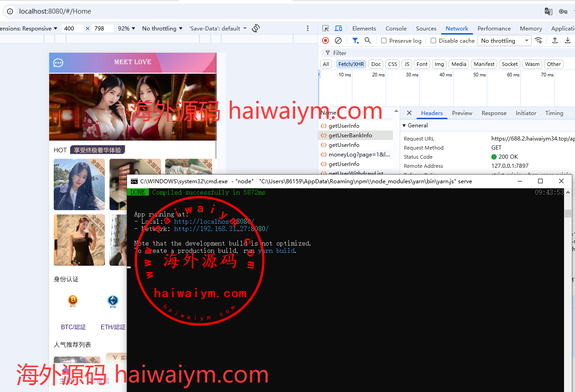This screenshot has width=575, height=392.
Task: Select the getUserBankInfo request
Action: (350, 136)
